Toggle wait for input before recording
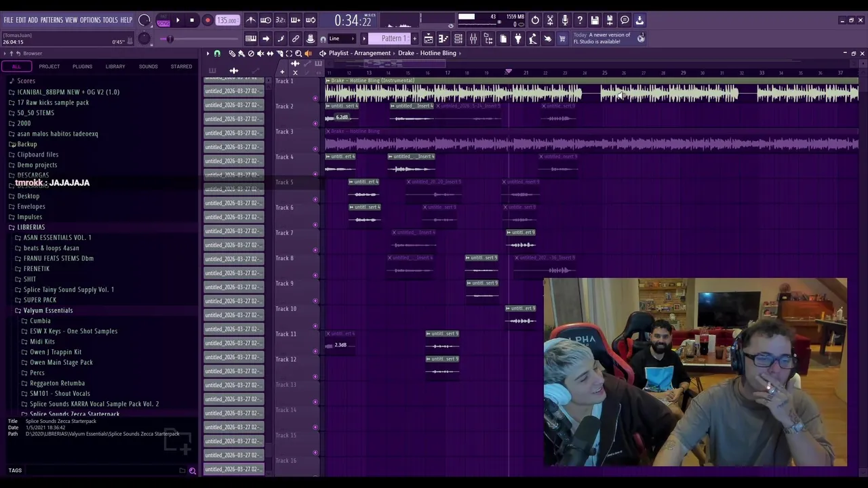 coord(266,20)
